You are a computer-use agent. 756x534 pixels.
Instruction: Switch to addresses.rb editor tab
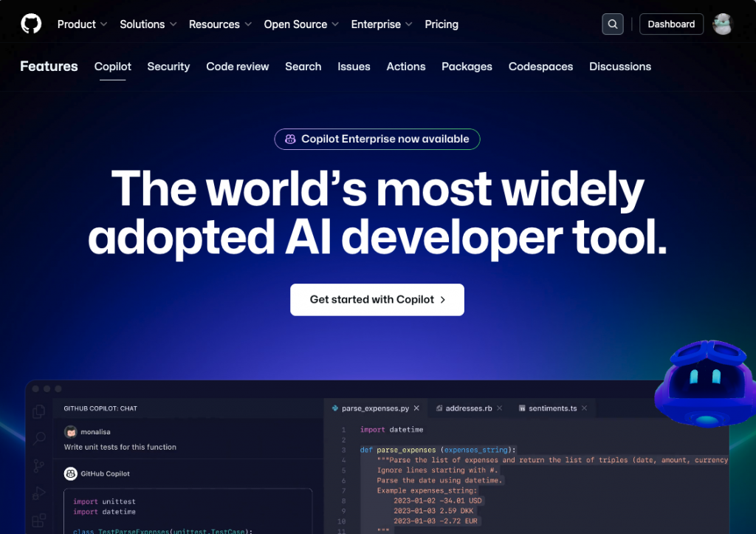coord(469,408)
